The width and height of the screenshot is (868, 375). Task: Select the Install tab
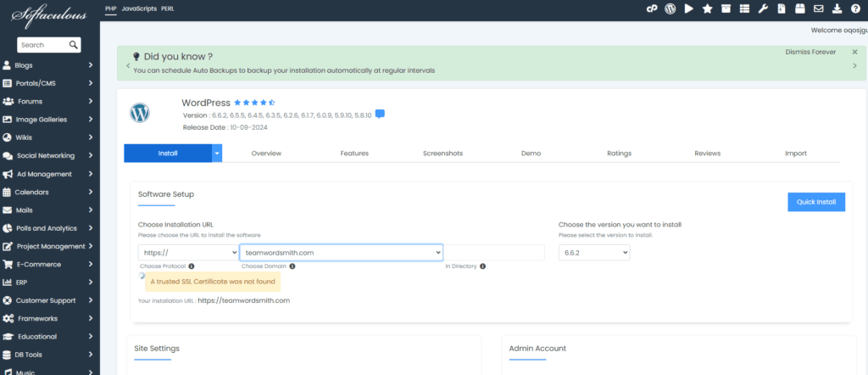pyautogui.click(x=168, y=154)
